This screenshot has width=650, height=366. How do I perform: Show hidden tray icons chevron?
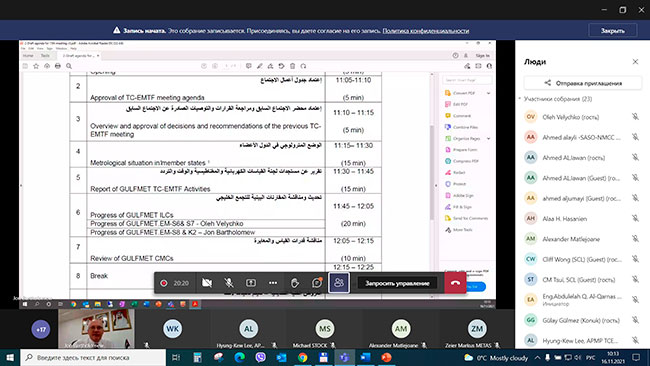tap(537, 358)
